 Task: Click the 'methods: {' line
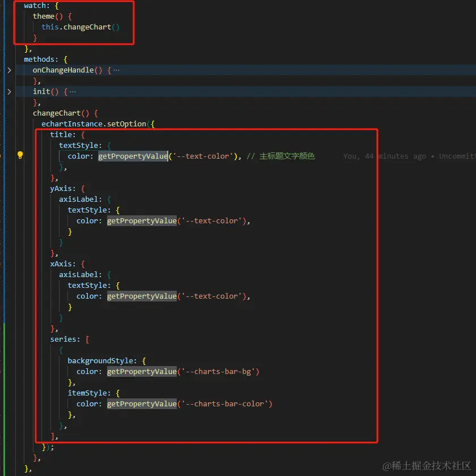pyautogui.click(x=46, y=59)
